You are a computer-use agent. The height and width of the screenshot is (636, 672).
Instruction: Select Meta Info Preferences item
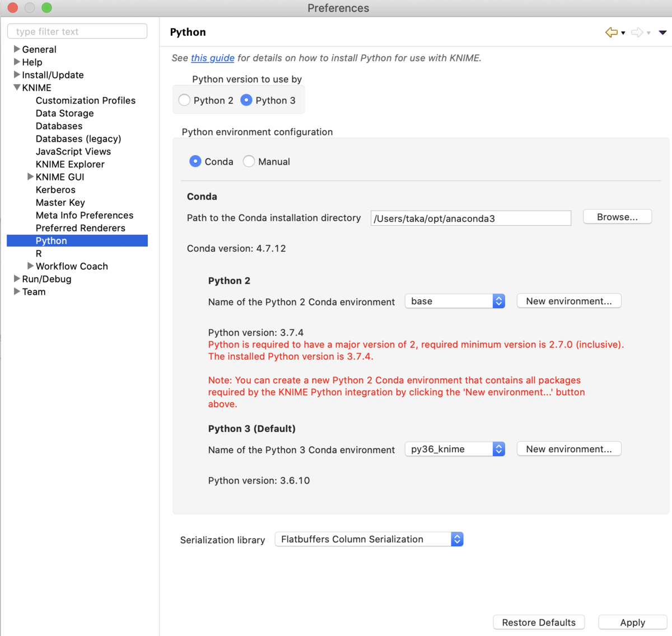point(85,215)
